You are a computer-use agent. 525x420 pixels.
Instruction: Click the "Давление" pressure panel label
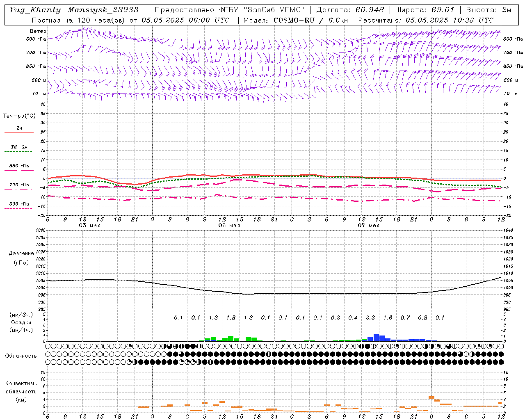21,253
